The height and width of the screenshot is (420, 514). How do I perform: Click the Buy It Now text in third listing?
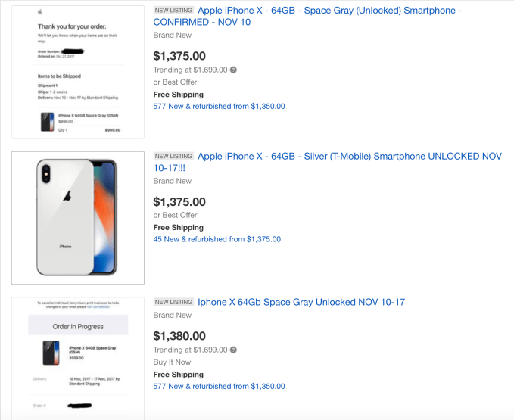[173, 362]
